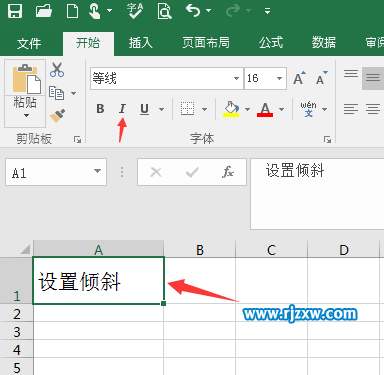Viewport: 384px width, 375px height.
Task: Toggle bold formatting B
Action: click(x=100, y=109)
